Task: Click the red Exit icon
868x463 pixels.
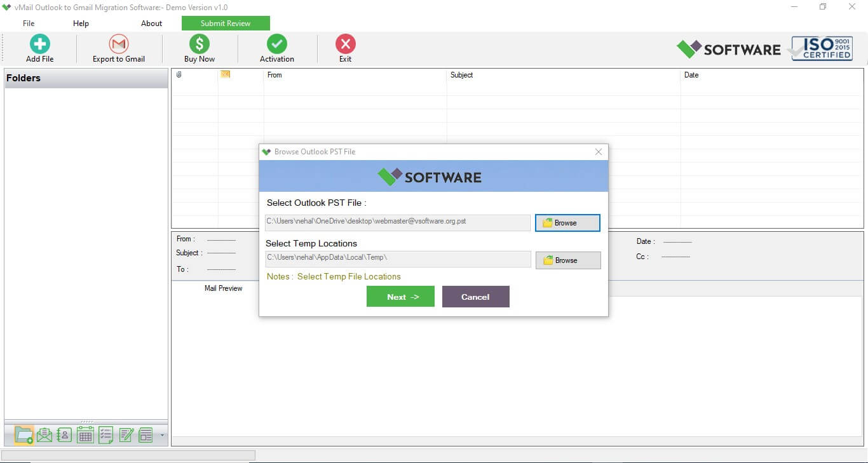Action: click(345, 44)
